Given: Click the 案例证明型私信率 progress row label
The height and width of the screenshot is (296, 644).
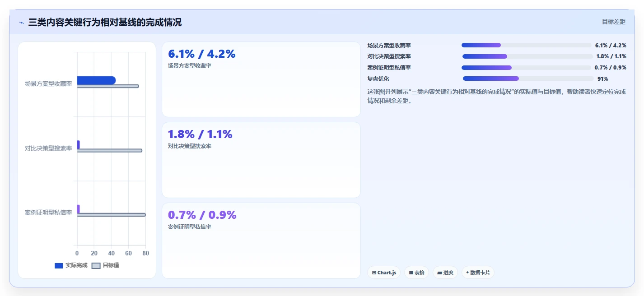Looking at the screenshot, I should (x=389, y=68).
